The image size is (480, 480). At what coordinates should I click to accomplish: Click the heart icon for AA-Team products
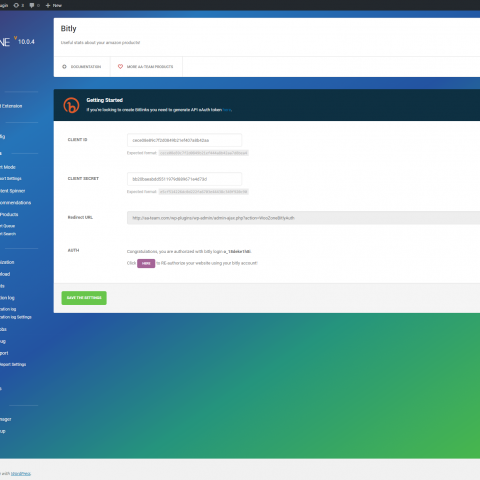[120, 67]
